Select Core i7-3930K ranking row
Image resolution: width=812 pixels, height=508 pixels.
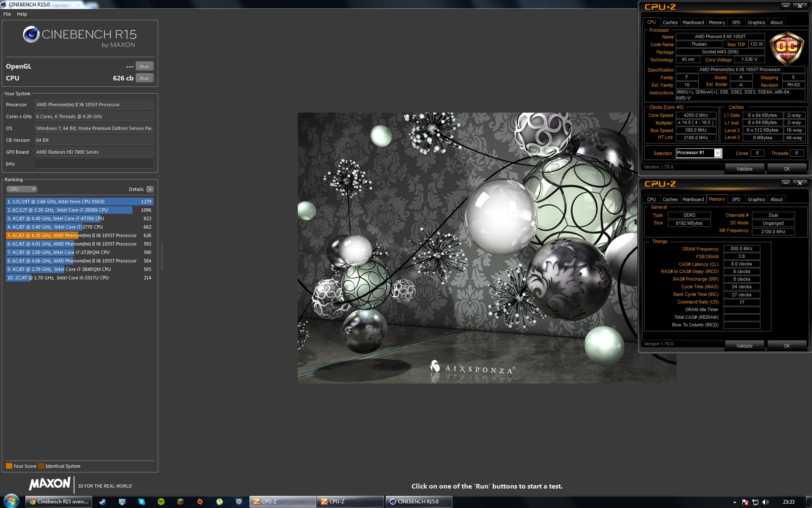coord(80,210)
